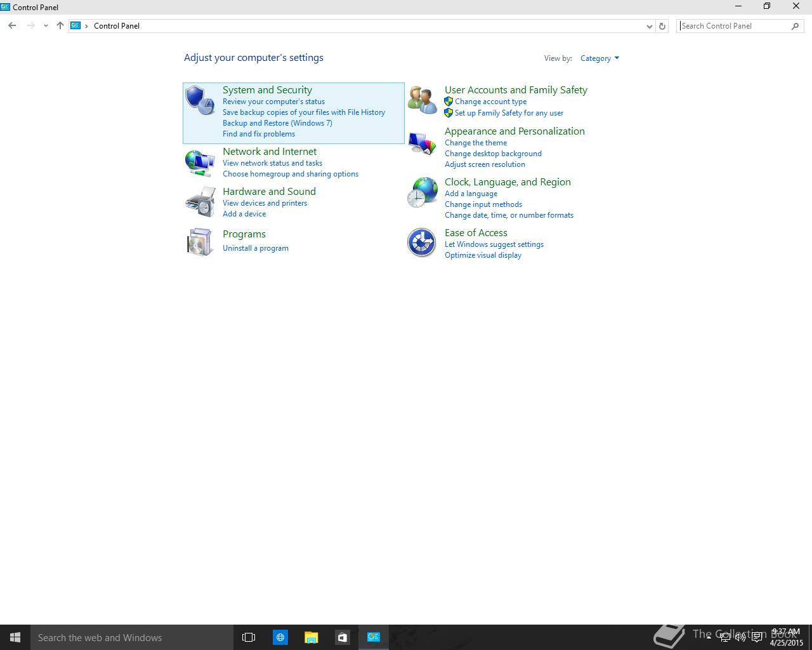
Task: Open the System and Security shield icon
Action: tap(200, 100)
